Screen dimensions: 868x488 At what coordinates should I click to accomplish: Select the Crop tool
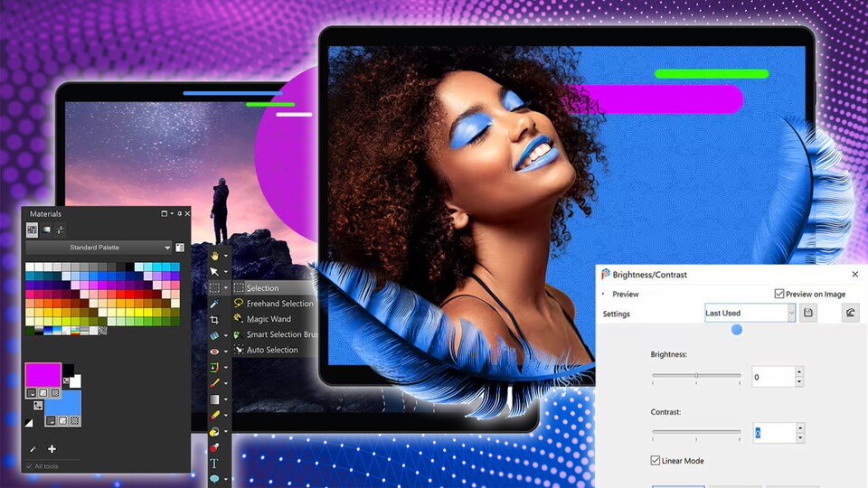[214, 320]
